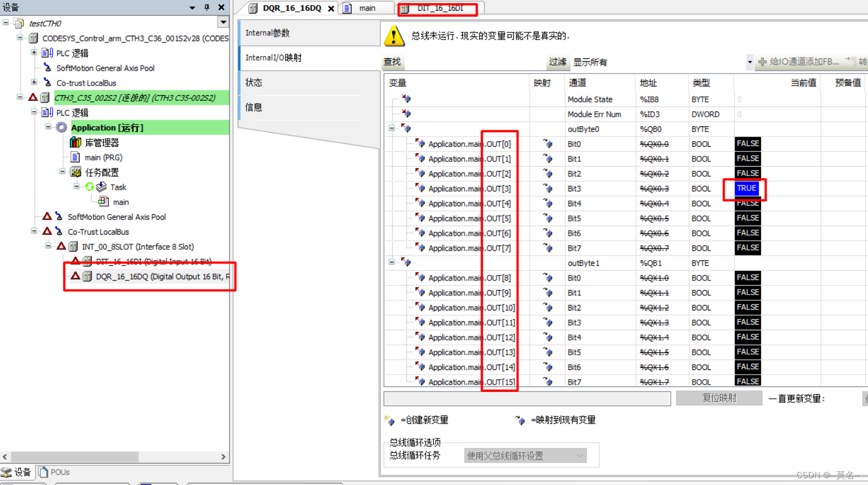Click the Task cycle icon
868x485 pixels.
90,186
